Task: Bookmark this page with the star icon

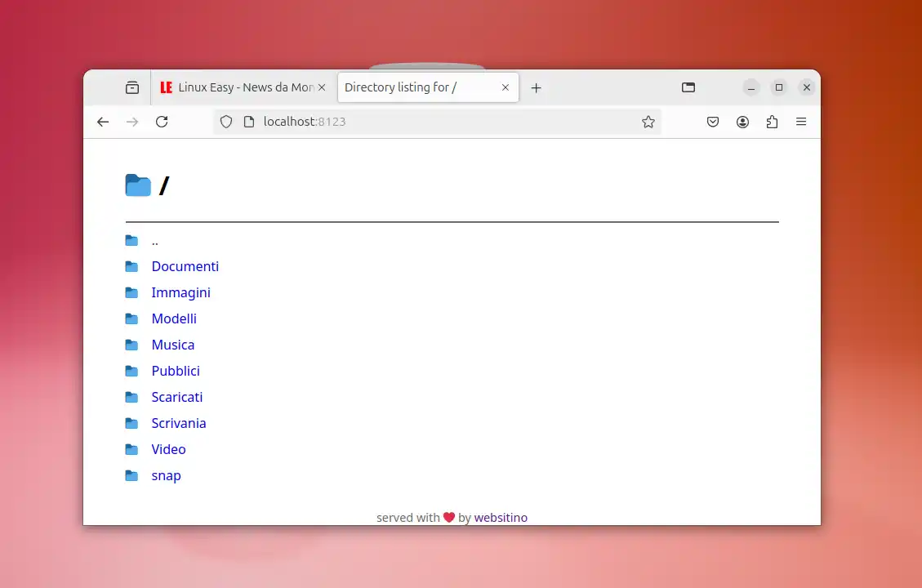Action: click(x=648, y=122)
